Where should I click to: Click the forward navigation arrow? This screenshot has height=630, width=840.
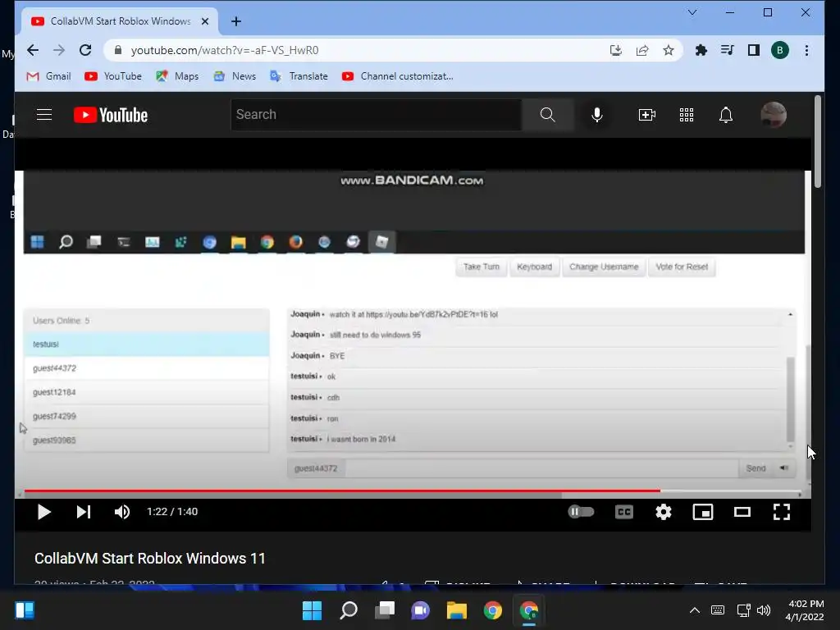[59, 50]
